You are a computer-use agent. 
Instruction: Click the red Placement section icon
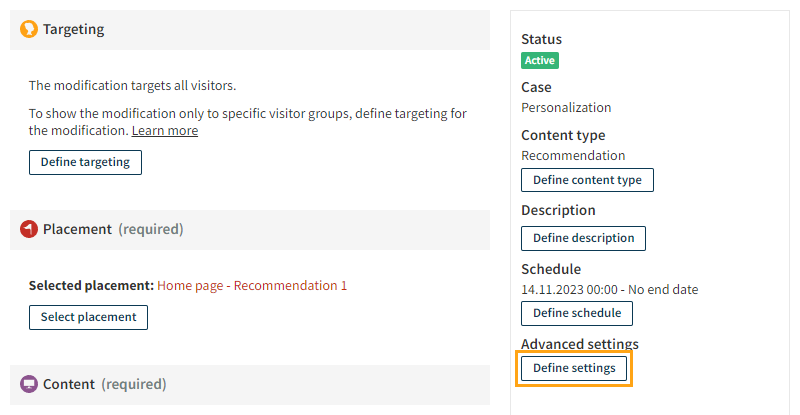point(29,229)
